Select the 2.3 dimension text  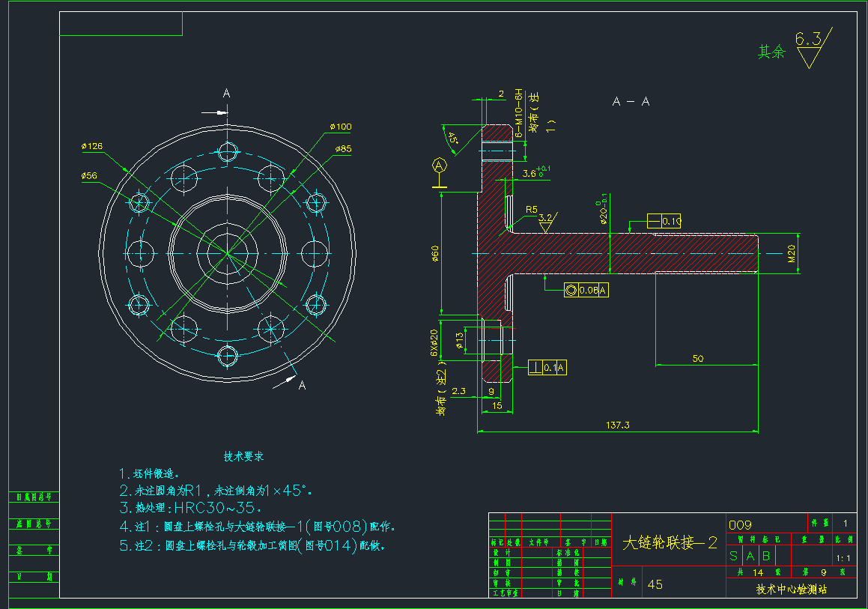click(459, 391)
